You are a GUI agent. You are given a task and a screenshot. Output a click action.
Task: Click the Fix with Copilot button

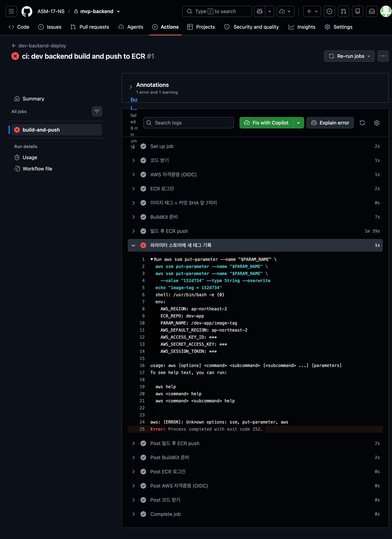click(266, 123)
